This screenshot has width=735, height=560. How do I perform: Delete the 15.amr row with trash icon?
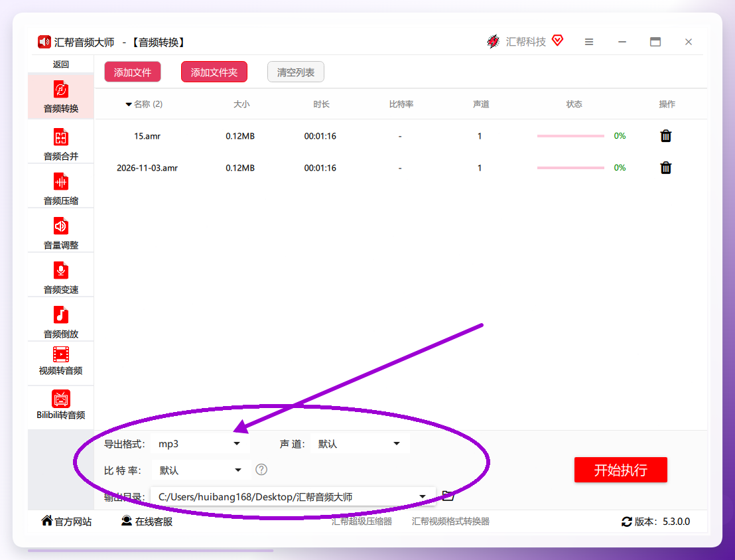tap(665, 136)
